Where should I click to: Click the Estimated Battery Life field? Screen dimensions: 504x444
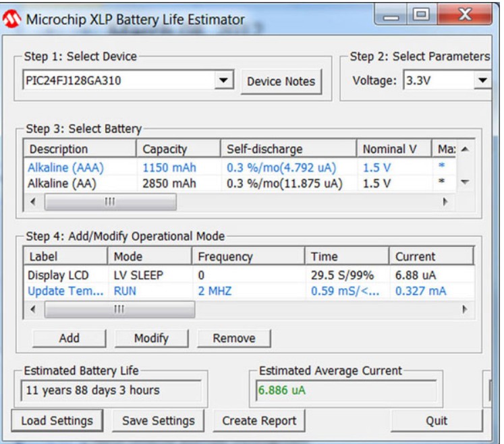click(x=111, y=390)
